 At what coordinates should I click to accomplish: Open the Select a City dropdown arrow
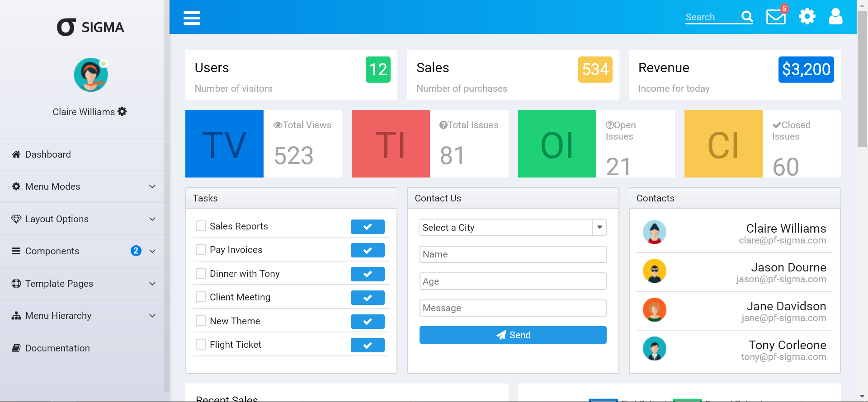coord(599,227)
